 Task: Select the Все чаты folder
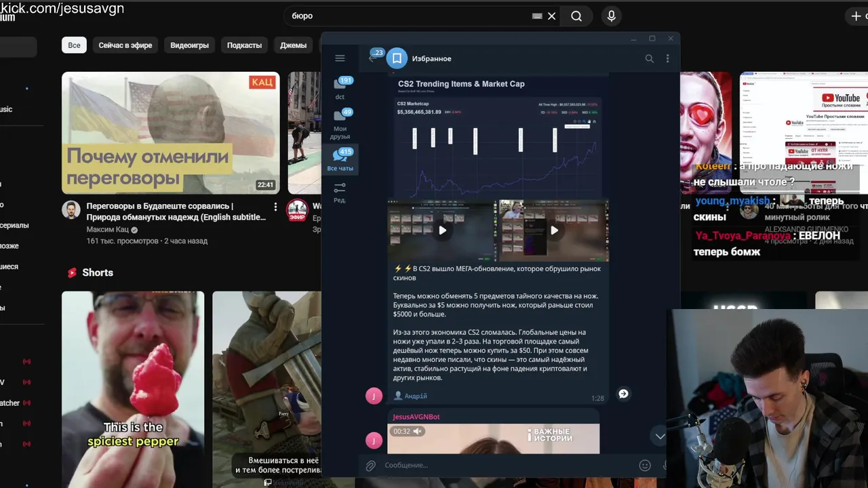pyautogui.click(x=340, y=160)
